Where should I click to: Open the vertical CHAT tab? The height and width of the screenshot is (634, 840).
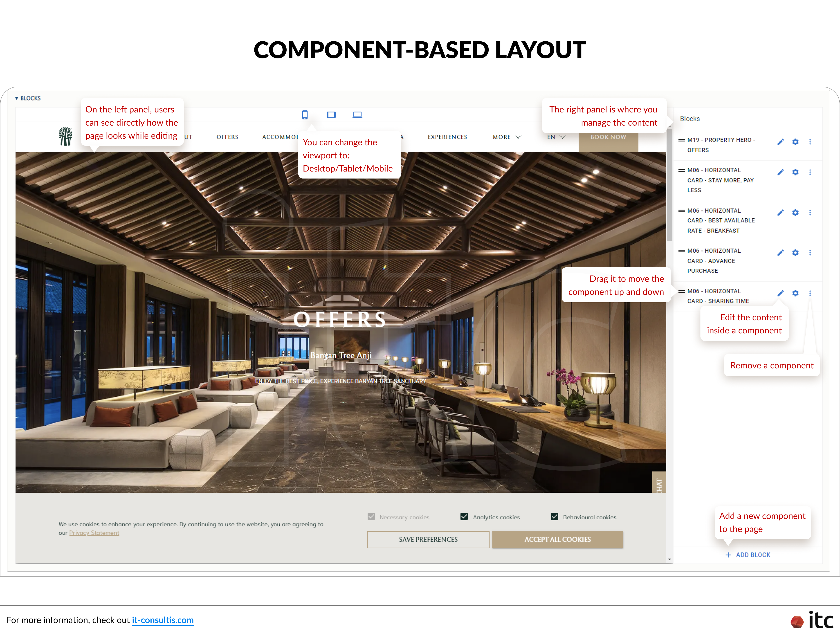659,482
